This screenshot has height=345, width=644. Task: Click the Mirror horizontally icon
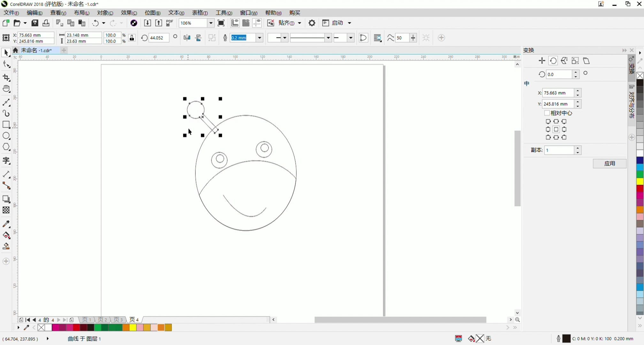pos(187,38)
